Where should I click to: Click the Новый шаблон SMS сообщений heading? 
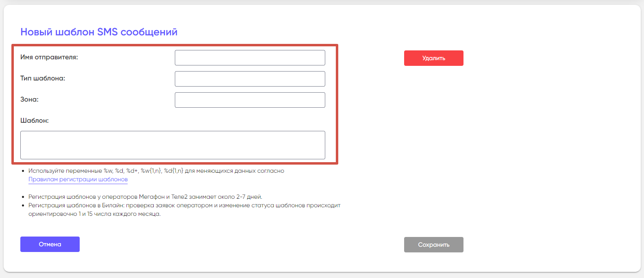click(99, 32)
